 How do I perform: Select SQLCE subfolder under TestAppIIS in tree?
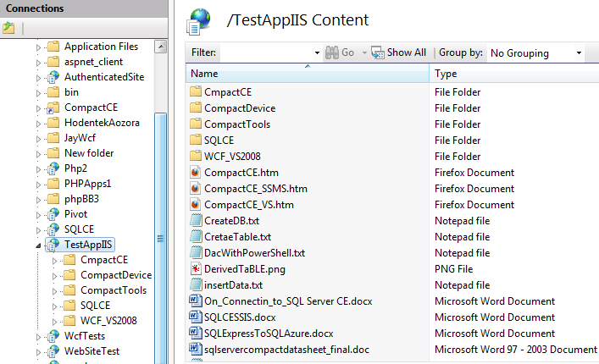click(x=96, y=306)
